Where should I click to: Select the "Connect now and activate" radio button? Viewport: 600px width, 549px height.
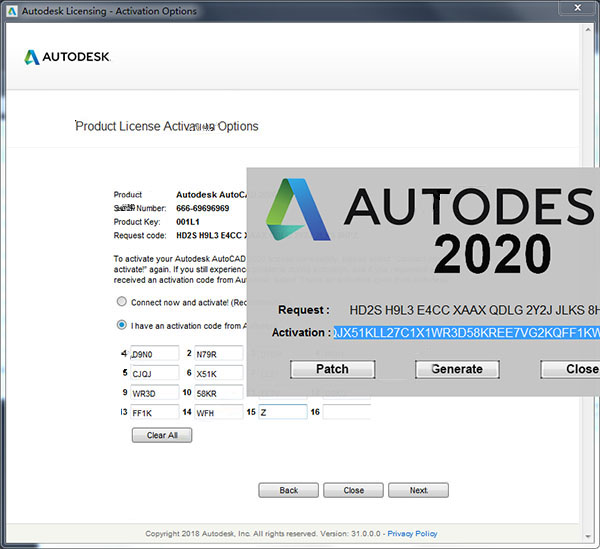point(121,301)
